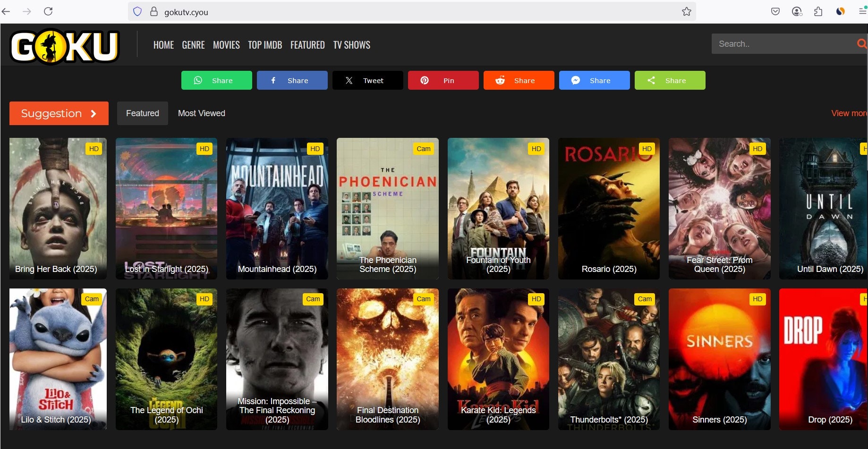868x449 pixels.
Task: Click the GOKU site logo
Action: pyautogui.click(x=65, y=46)
